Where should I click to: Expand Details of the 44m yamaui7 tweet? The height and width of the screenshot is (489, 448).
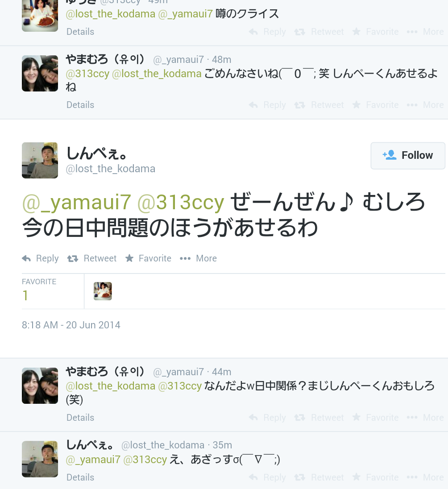(80, 418)
